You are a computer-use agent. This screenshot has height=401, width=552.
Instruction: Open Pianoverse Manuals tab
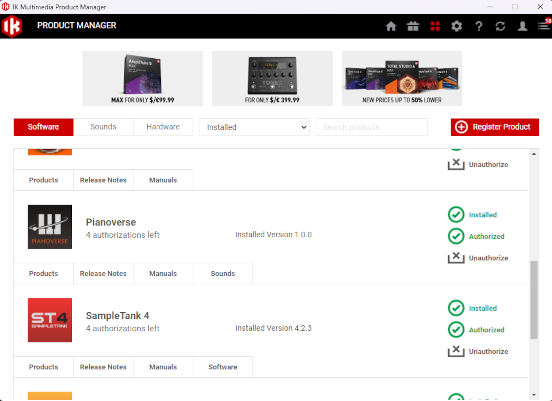point(163,274)
